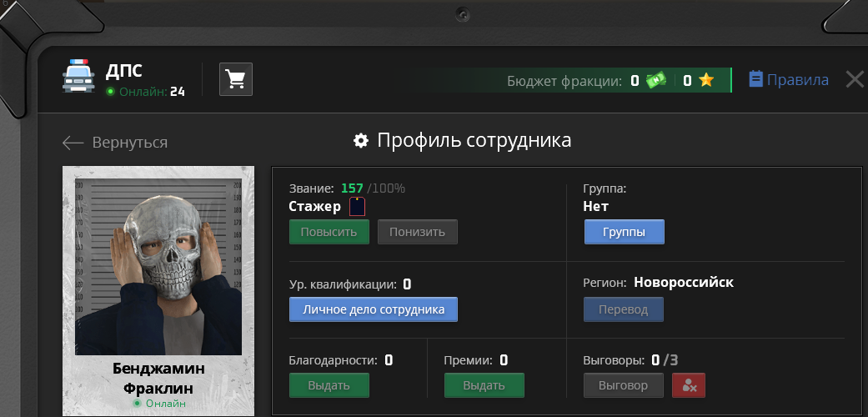This screenshot has height=417, width=868.
Task: Issue a bonus via Выдать under Премии
Action: tap(484, 385)
